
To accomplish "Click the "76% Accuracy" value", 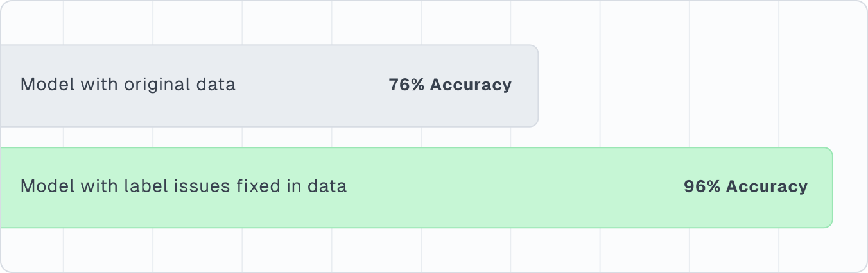I will pos(450,85).
